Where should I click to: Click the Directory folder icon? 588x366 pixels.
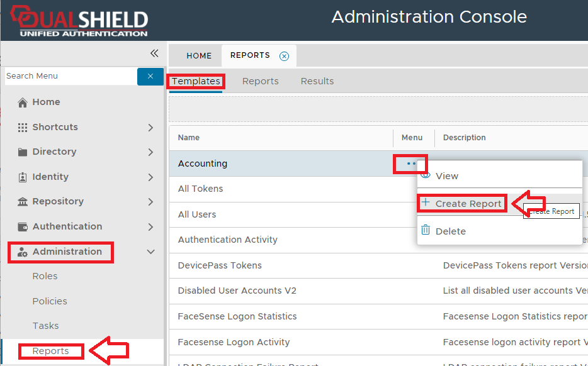point(23,152)
